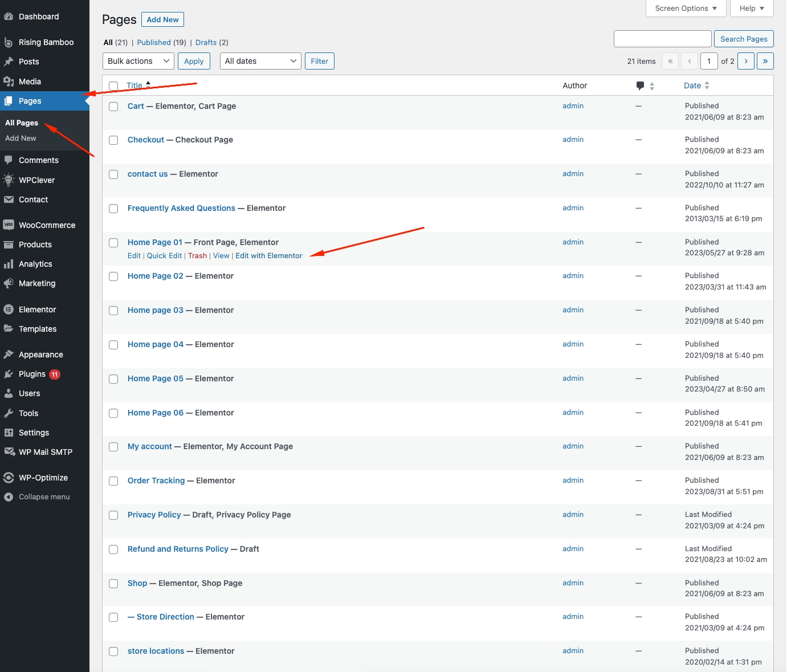Open the Bulk actions dropdown
This screenshot has width=787, height=672.
[139, 61]
